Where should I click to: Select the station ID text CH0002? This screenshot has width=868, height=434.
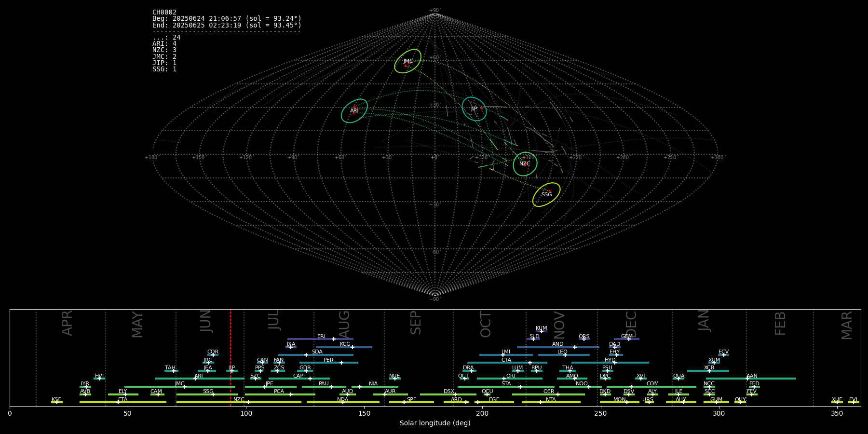[x=164, y=13]
